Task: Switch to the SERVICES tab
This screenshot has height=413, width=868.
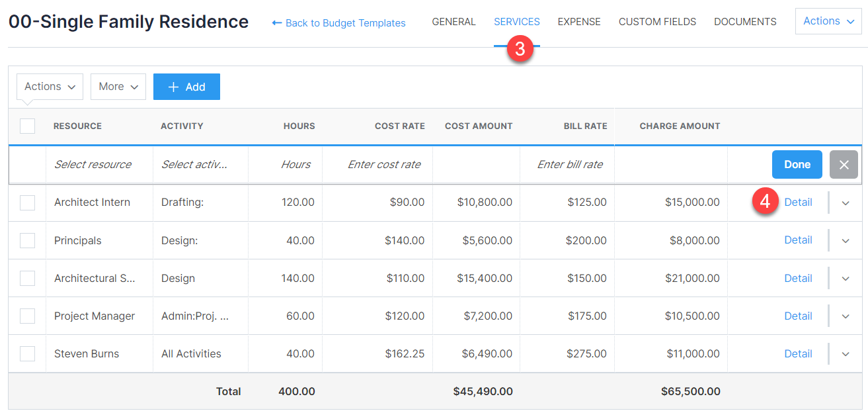Action: point(517,22)
